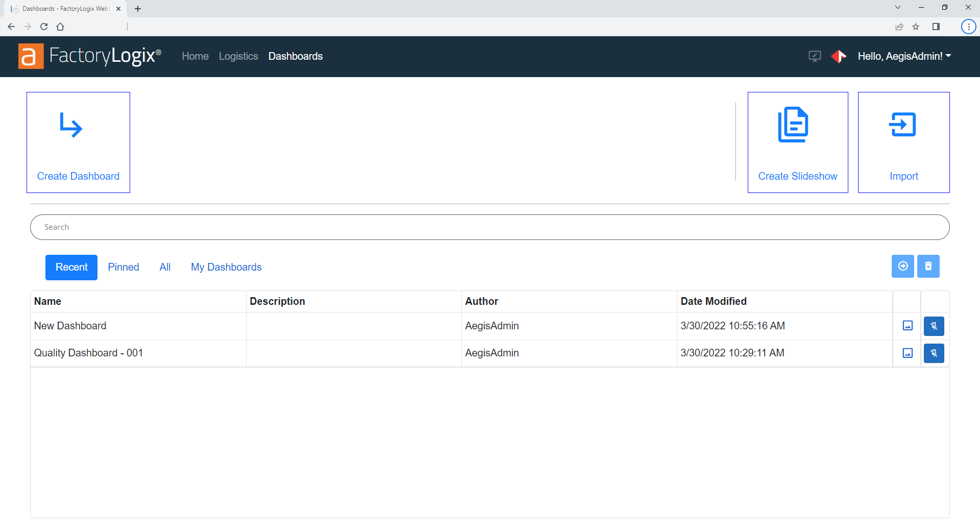Viewport: 980px width, 531px height.
Task: Click the circular arrow action icon above the table
Action: click(903, 266)
